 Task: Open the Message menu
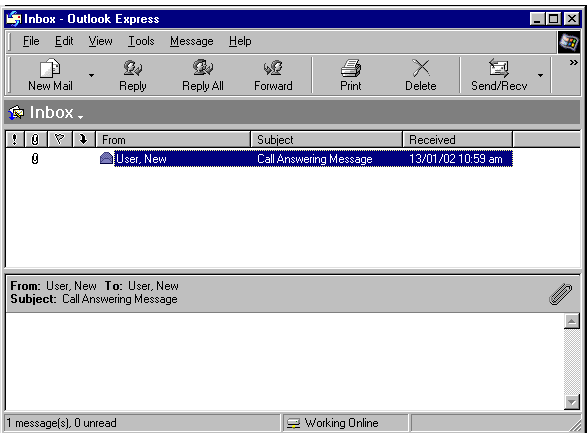(191, 41)
